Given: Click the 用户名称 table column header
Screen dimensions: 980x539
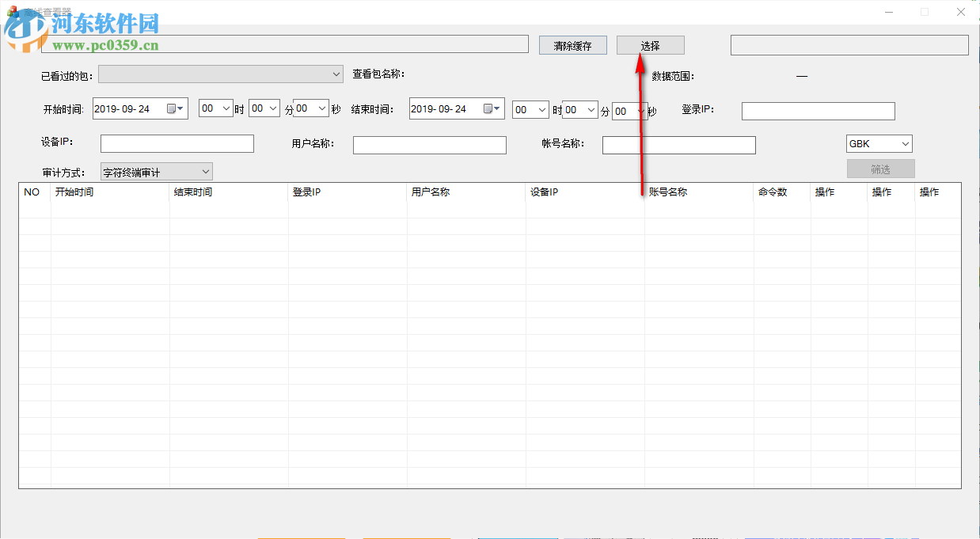Looking at the screenshot, I should (x=467, y=192).
